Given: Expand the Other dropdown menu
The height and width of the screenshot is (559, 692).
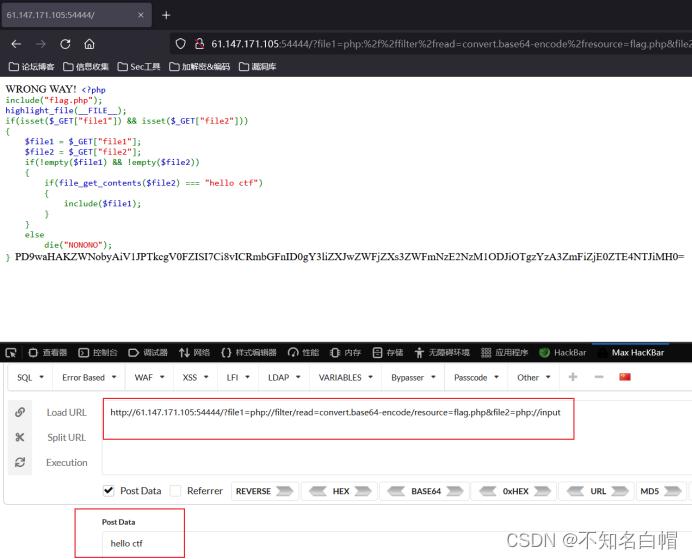Looking at the screenshot, I should [534, 378].
